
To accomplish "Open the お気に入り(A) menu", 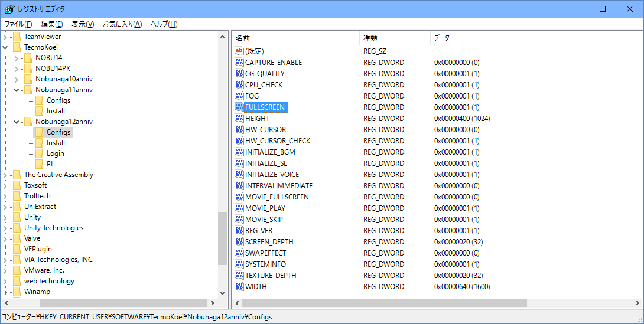I will 122,24.
